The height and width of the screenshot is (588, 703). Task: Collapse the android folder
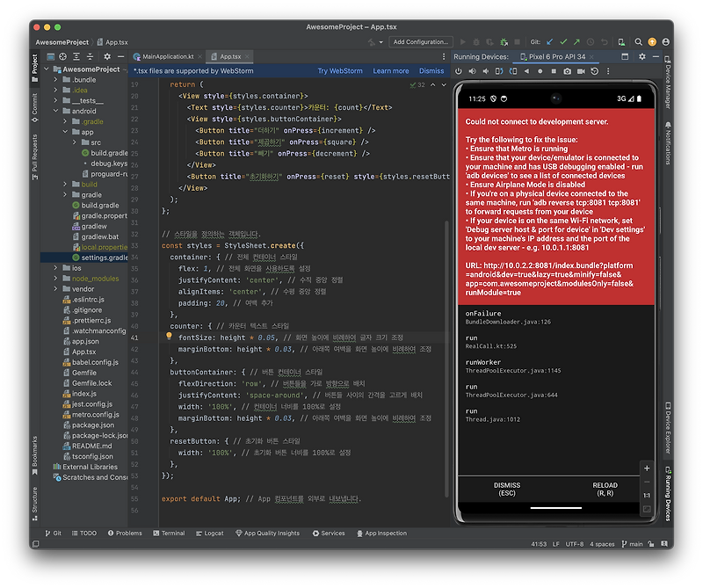click(x=55, y=111)
